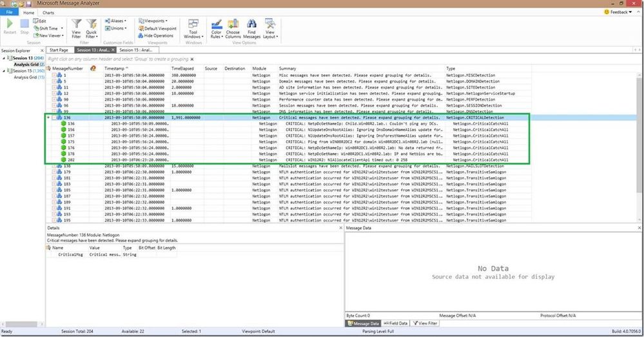This screenshot has height=337, width=644.
Task: Dismiss the grouping hint bar
Action: (192, 59)
